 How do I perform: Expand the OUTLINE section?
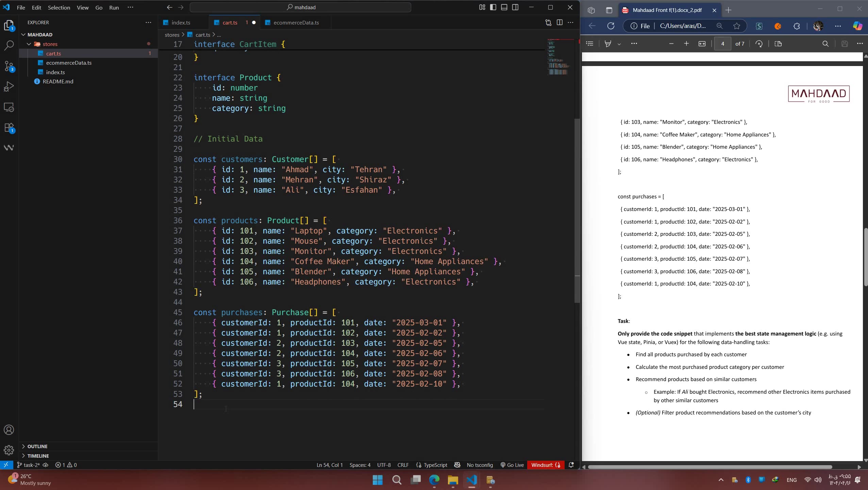(x=37, y=446)
